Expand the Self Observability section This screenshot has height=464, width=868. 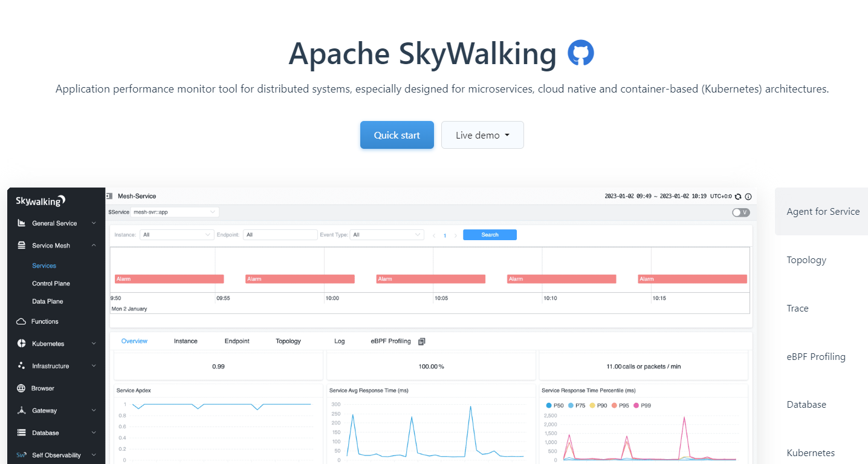coord(94,454)
